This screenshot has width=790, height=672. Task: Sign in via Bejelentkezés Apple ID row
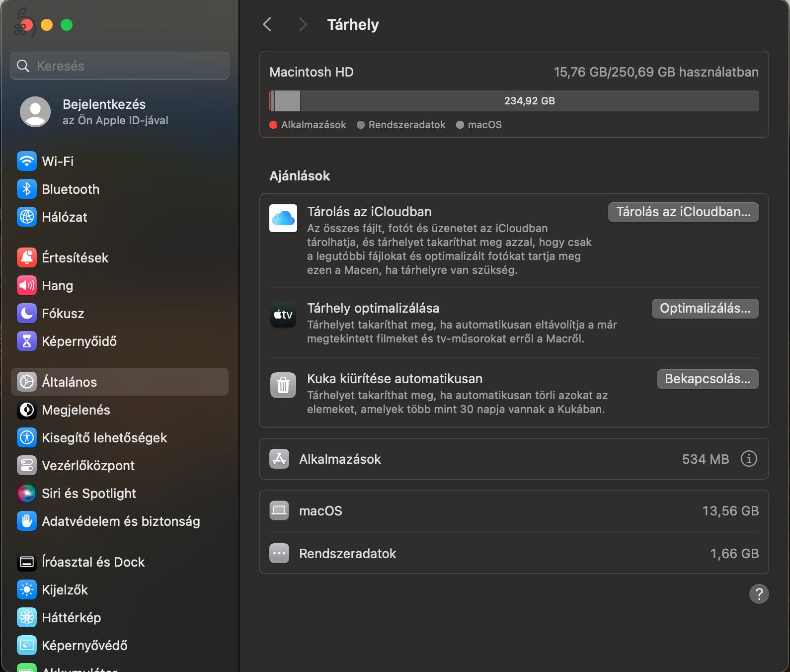pyautogui.click(x=119, y=112)
